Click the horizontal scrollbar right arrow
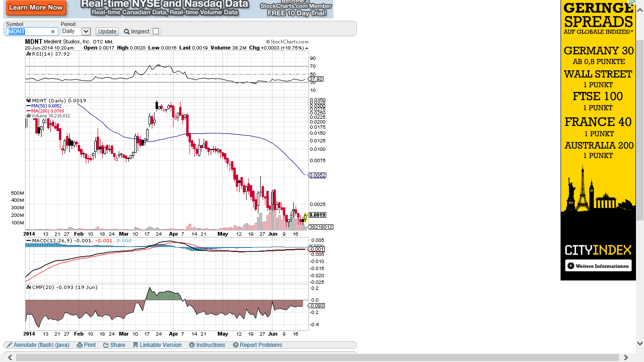 626,358
